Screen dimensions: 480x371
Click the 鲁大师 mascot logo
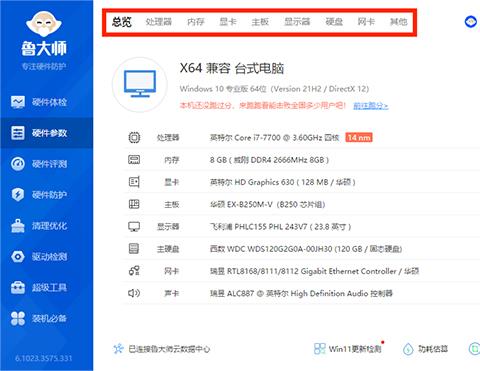(x=44, y=24)
